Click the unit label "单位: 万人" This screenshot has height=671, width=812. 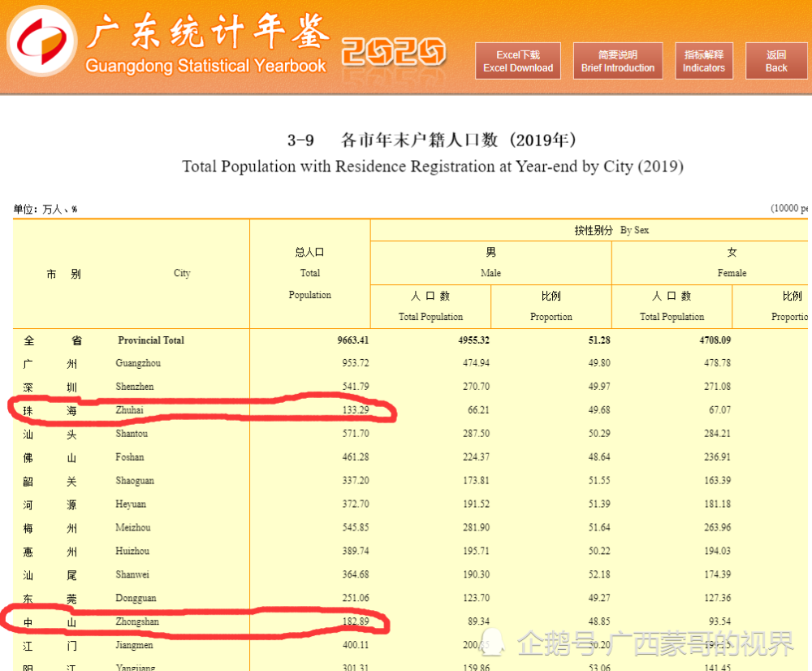coord(45,210)
